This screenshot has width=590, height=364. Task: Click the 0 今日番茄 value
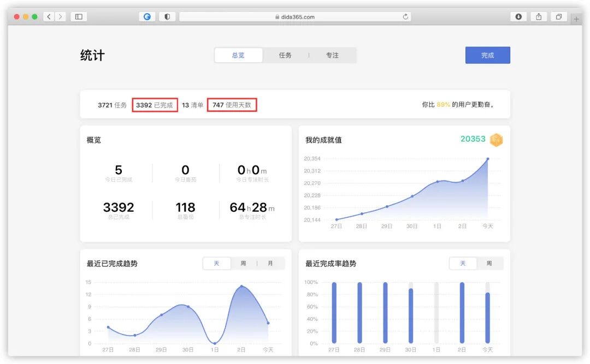pos(186,170)
